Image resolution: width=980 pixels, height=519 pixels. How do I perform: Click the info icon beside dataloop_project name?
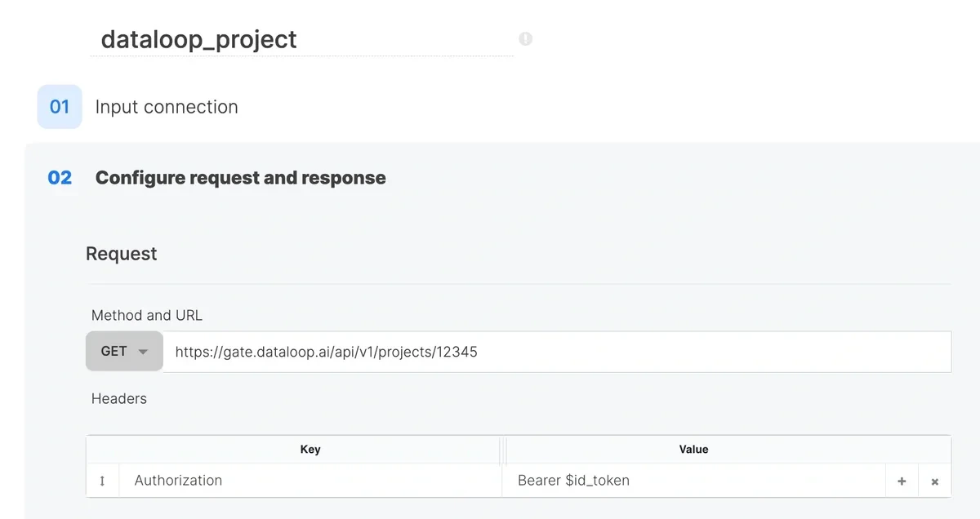point(526,38)
